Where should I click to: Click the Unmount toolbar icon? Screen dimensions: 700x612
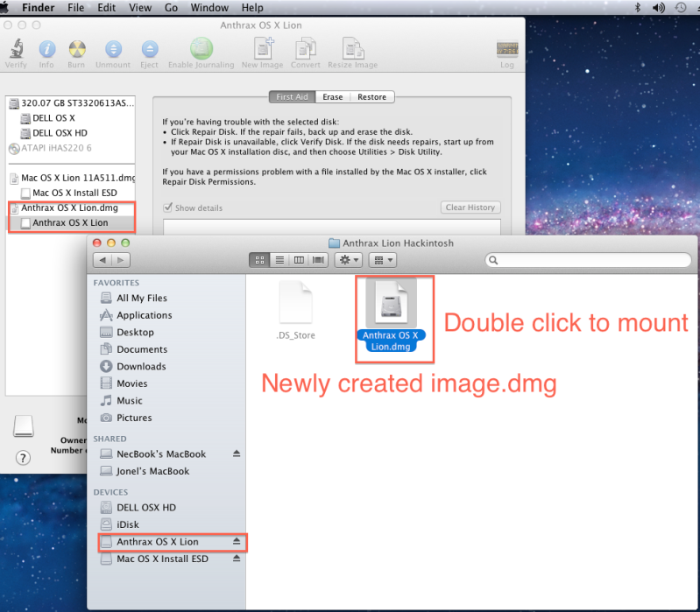click(x=113, y=49)
